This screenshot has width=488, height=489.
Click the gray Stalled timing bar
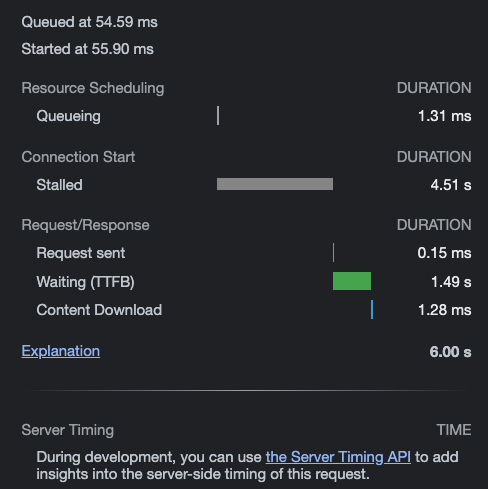pos(275,184)
